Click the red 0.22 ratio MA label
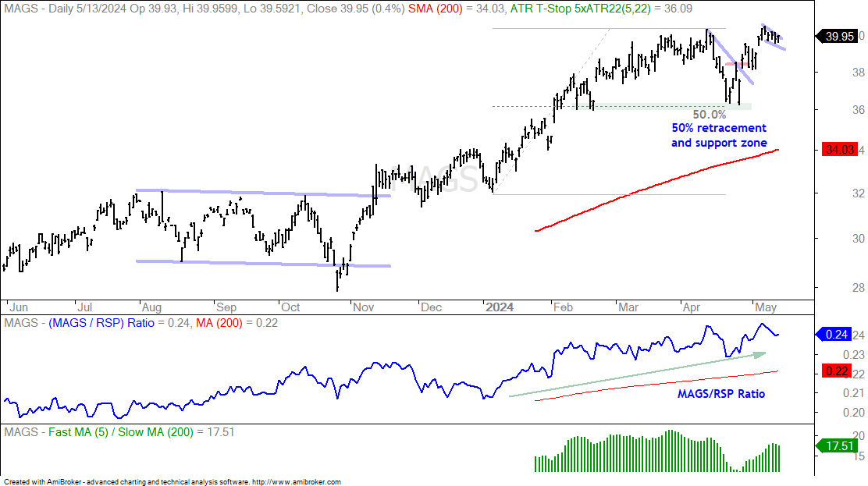Screen dimensions: 868x486 tap(836, 371)
